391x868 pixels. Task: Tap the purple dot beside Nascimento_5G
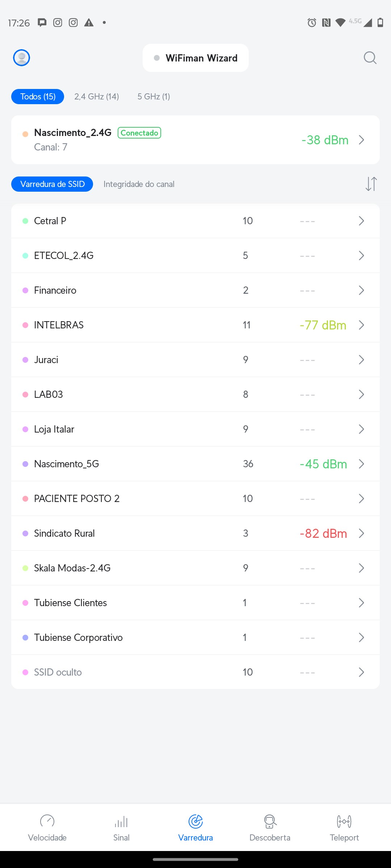coord(25,464)
